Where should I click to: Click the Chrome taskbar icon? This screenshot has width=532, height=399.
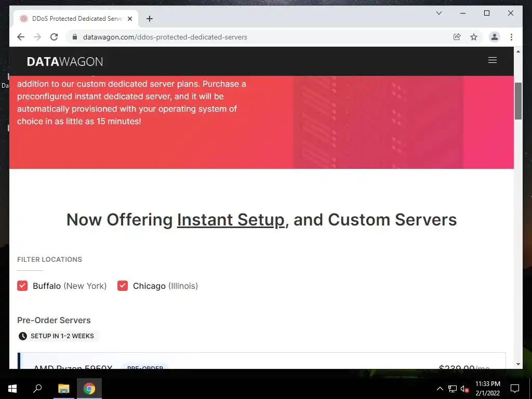click(x=89, y=389)
